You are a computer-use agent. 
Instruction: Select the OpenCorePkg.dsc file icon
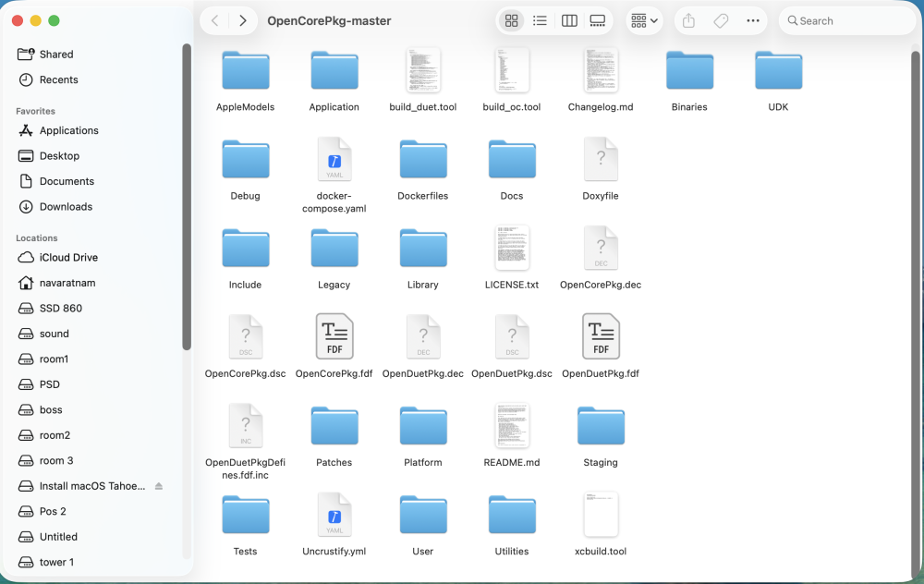coord(245,337)
